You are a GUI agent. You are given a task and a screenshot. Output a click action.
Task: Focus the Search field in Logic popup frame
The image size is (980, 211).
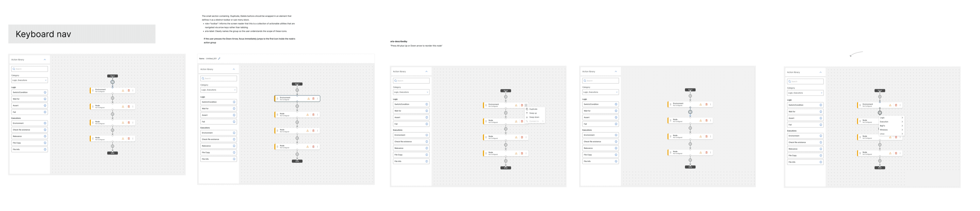805,82
